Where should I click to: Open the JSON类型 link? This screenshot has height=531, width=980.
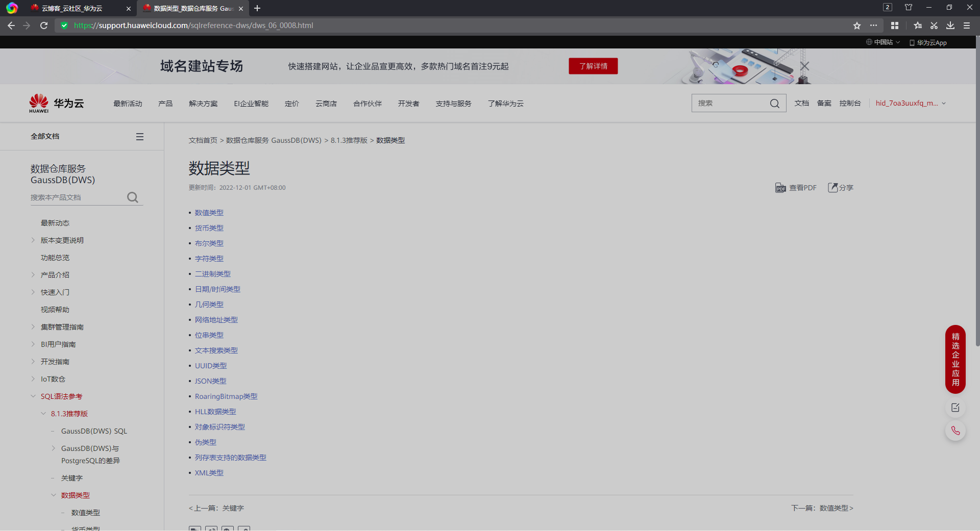tap(210, 381)
